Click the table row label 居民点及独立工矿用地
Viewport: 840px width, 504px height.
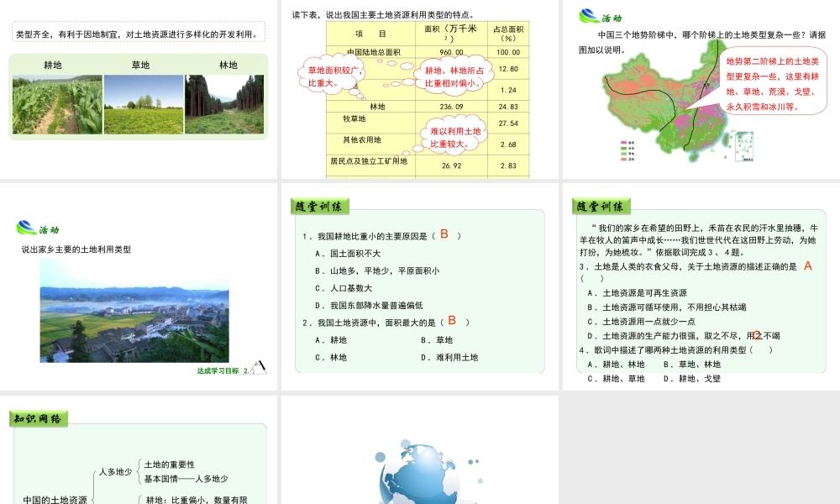[x=369, y=160]
